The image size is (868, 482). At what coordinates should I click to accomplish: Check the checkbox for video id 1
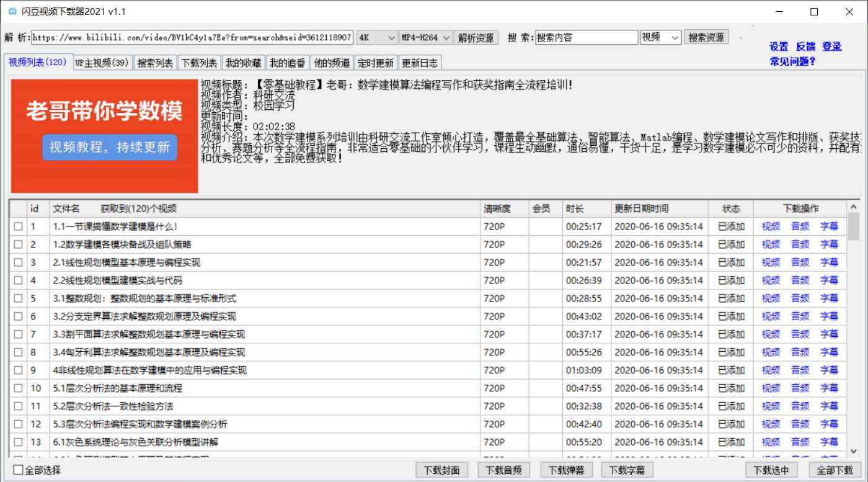pos(19,226)
